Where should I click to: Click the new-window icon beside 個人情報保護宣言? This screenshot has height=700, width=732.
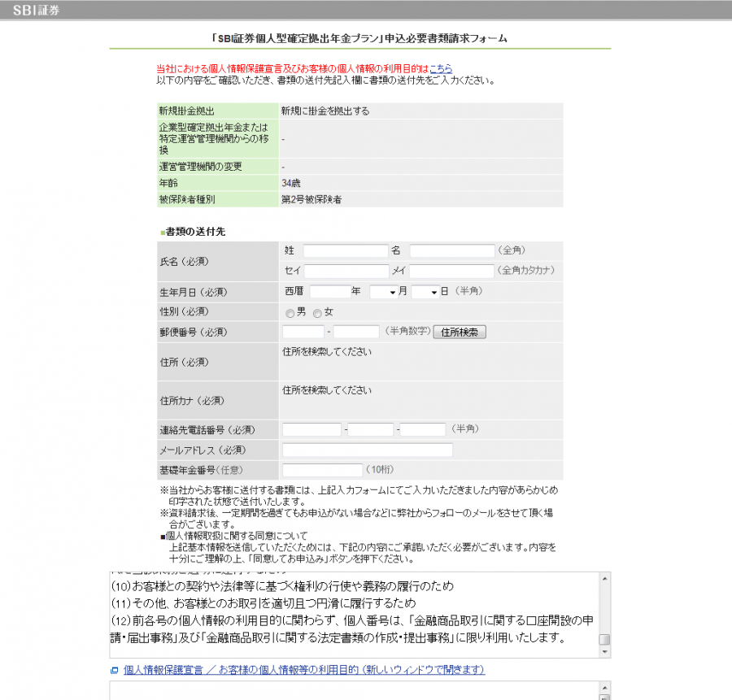pyautogui.click(x=115, y=671)
